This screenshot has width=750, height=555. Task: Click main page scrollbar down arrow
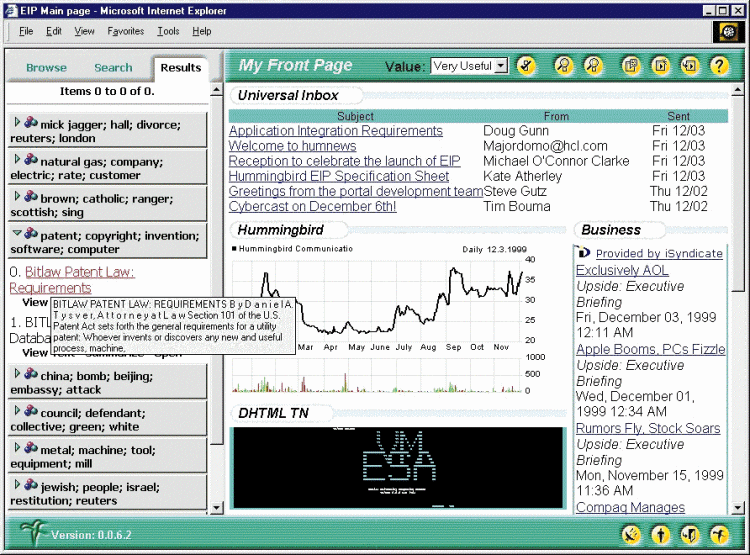(x=738, y=508)
